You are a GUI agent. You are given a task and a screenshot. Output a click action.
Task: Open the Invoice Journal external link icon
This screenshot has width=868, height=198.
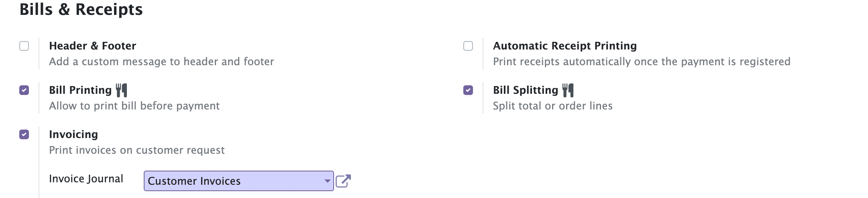tap(343, 181)
